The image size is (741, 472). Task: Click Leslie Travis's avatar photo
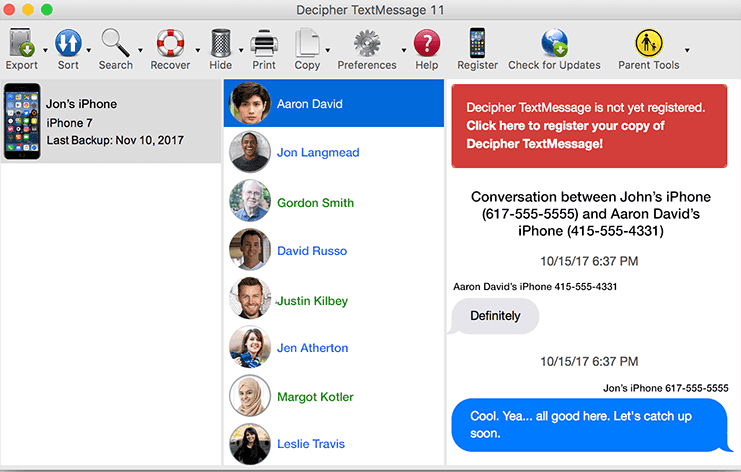[x=250, y=444]
